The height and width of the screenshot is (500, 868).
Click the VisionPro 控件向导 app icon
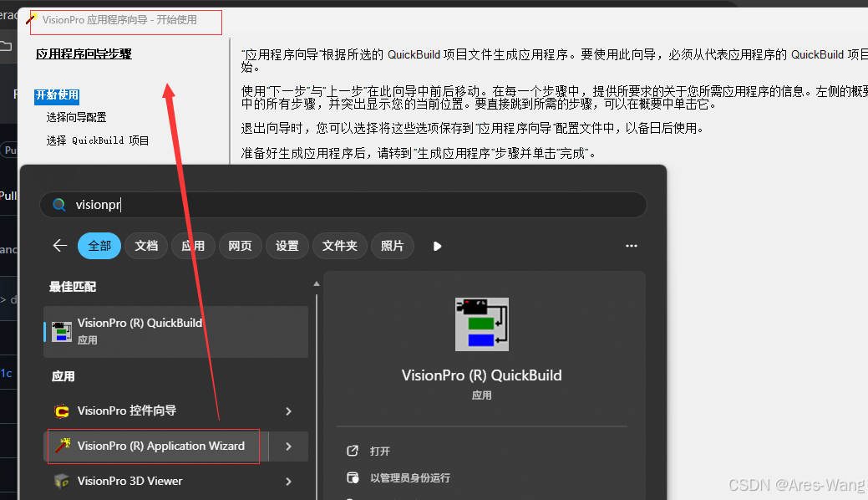click(62, 411)
